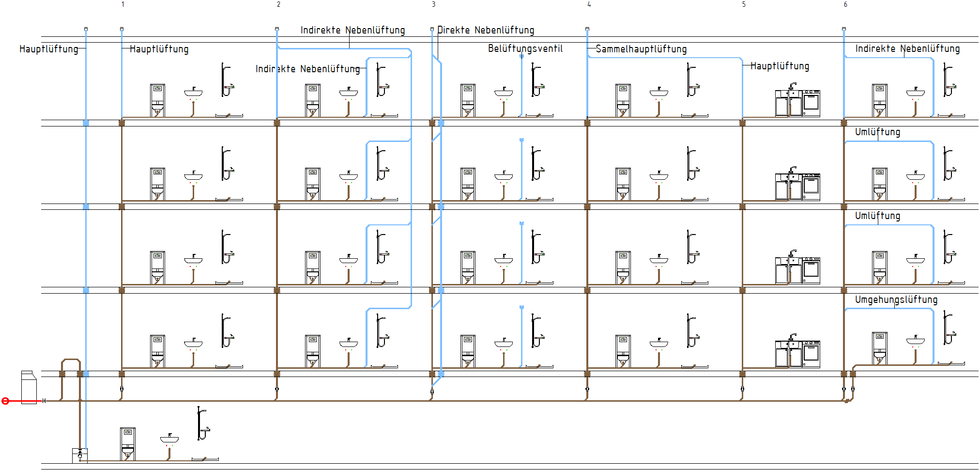The height and width of the screenshot is (471, 980).
Task: Click the Umgehungslüftung label
Action: (x=896, y=299)
